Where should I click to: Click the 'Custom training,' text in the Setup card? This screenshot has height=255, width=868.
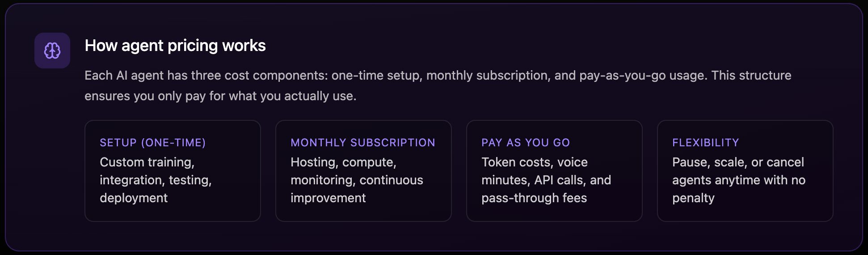[147, 162]
